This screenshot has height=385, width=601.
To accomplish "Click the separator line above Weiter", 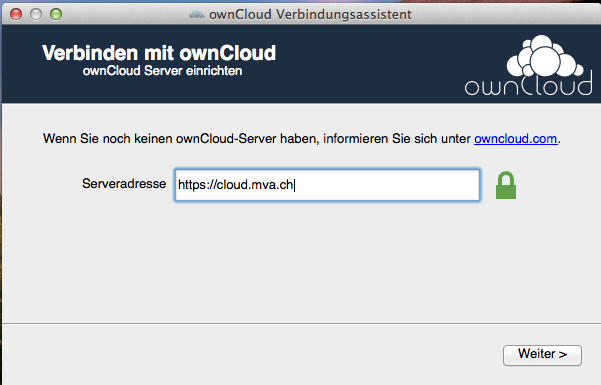I will click(x=301, y=324).
